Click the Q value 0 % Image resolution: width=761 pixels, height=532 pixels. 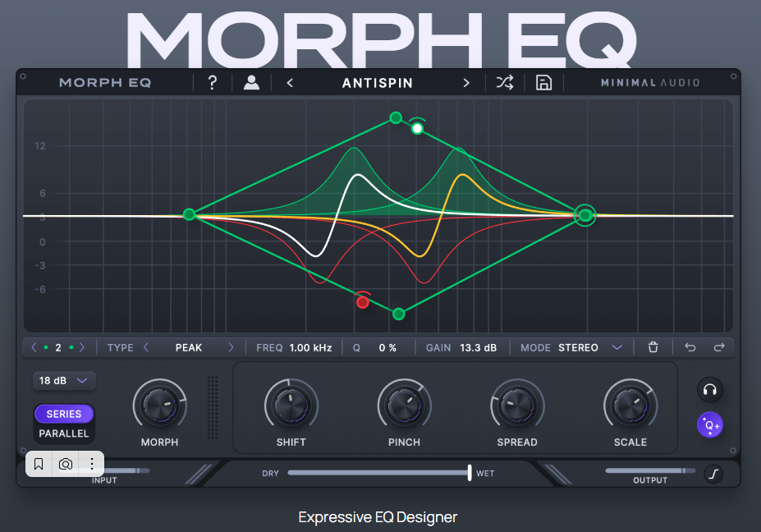pos(387,347)
